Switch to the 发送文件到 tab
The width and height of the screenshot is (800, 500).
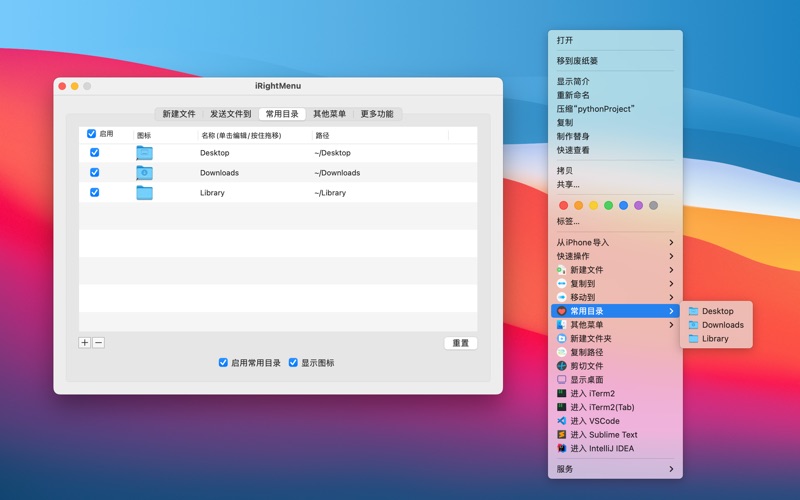coord(231,114)
